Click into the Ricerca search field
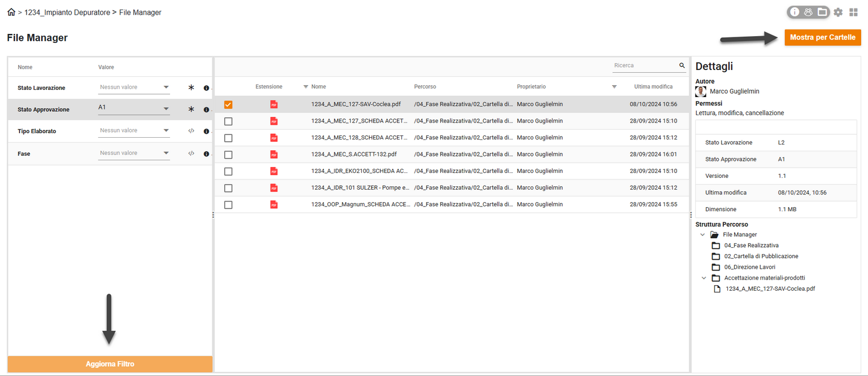The image size is (868, 376). 645,65
